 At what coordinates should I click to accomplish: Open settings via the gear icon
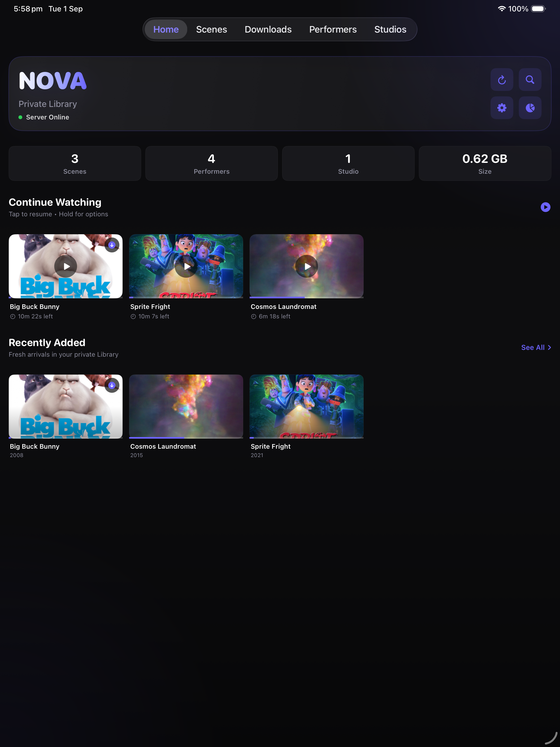coord(502,108)
